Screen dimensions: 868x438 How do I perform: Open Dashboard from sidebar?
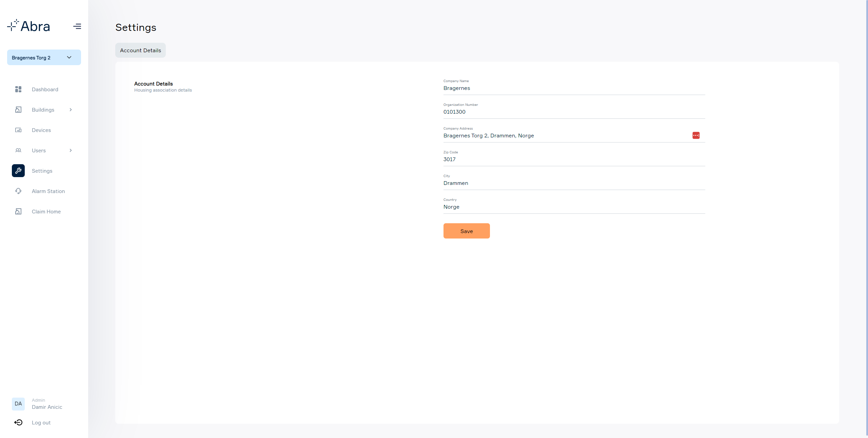pos(45,89)
